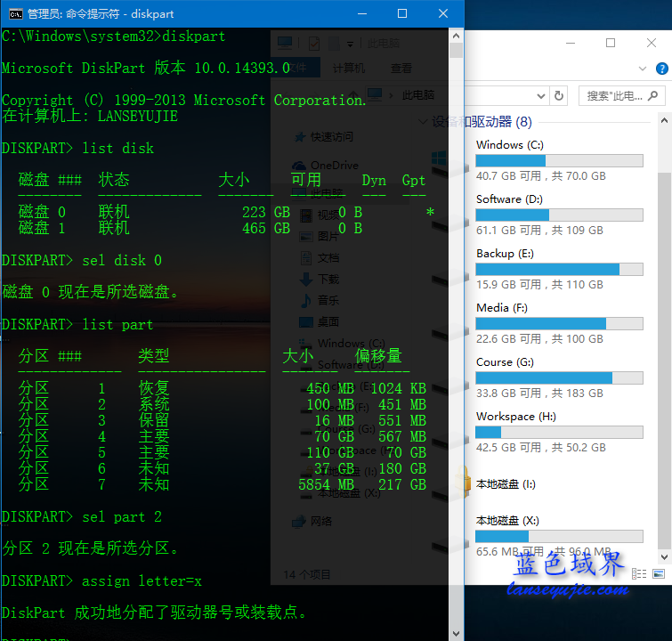Click the diskpart window title bar text
This screenshot has width=672, height=641.
[x=101, y=14]
